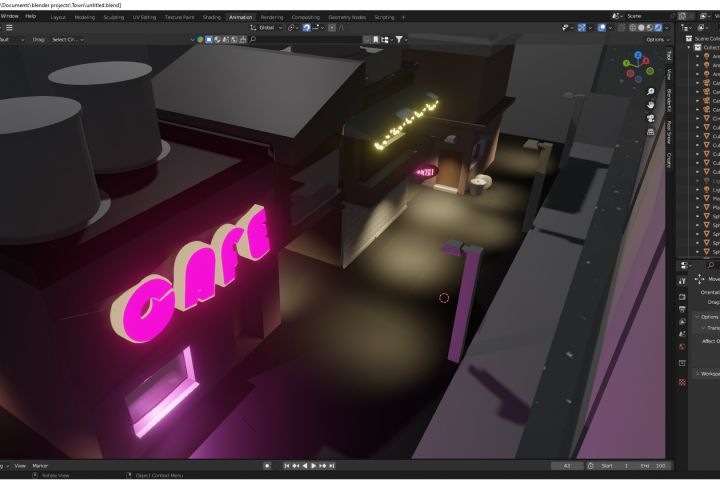Open the World properties tab
The image size is (720, 480).
pyautogui.click(x=682, y=347)
